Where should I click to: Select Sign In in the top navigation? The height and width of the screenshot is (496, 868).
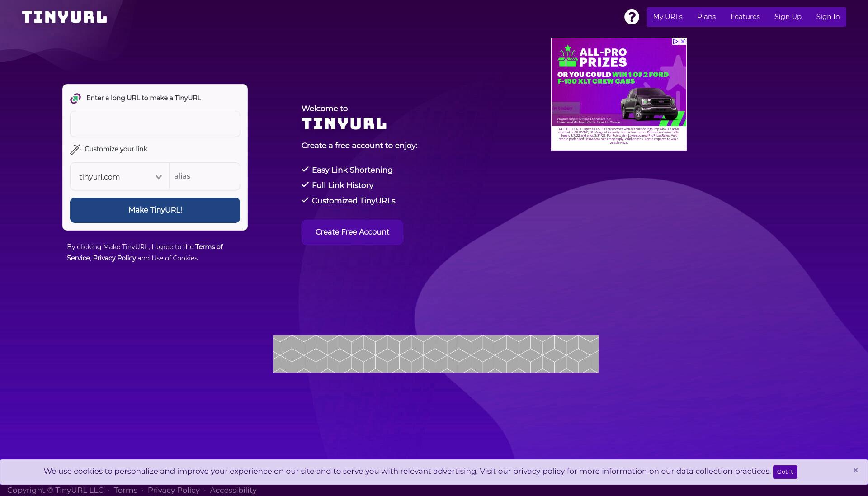click(x=828, y=17)
